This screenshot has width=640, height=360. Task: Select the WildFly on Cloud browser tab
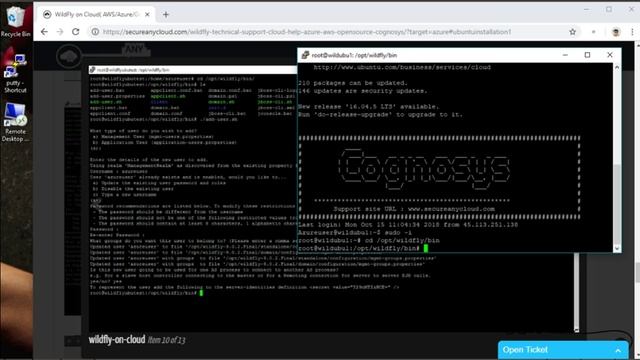96,15
